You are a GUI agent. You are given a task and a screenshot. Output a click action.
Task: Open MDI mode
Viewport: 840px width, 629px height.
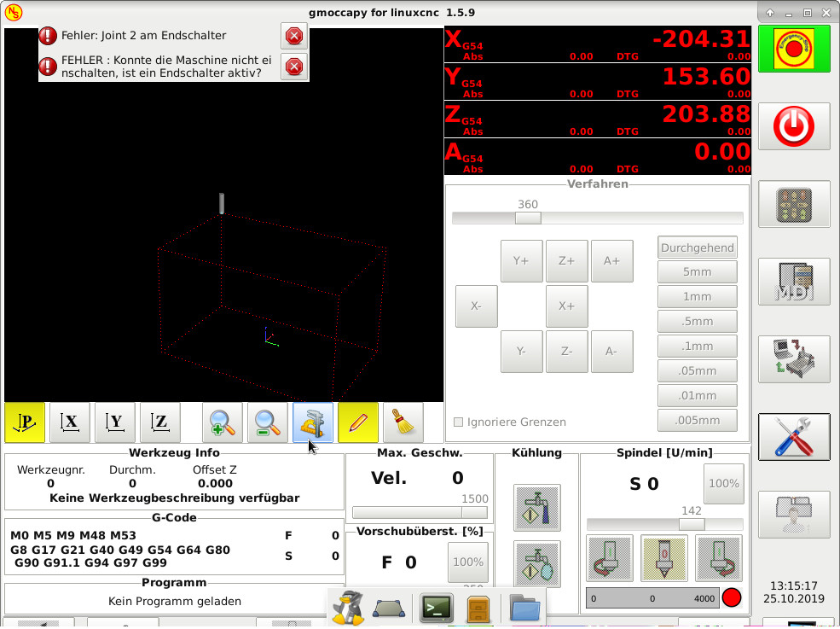coord(794,282)
